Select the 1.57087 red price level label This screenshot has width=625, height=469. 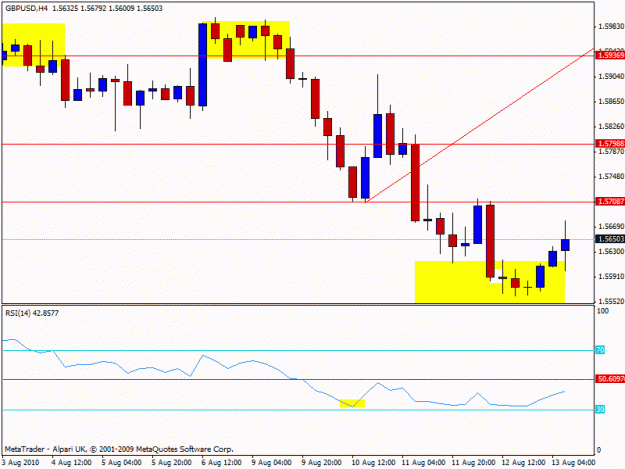pos(610,202)
